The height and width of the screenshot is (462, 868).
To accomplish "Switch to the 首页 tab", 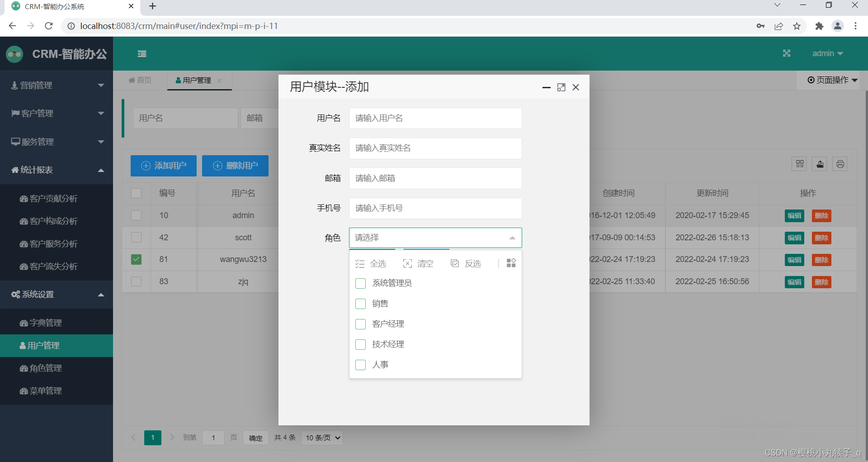I will click(140, 80).
